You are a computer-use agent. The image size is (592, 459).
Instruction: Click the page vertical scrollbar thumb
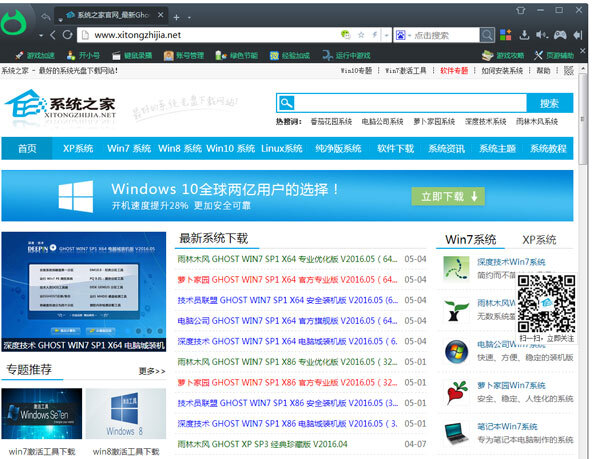pos(583,119)
